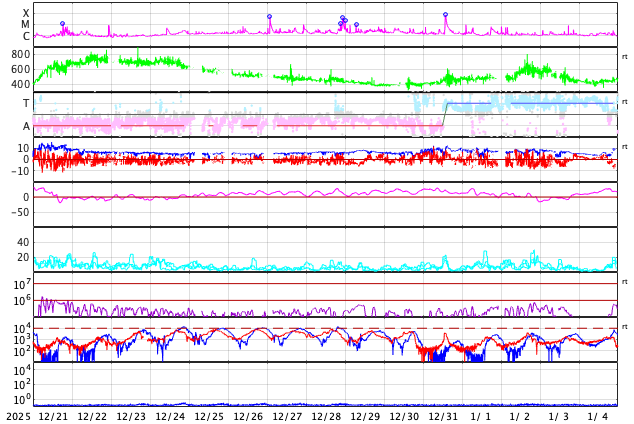
Task: Click the 1/ 4 date label
Action: [598, 416]
